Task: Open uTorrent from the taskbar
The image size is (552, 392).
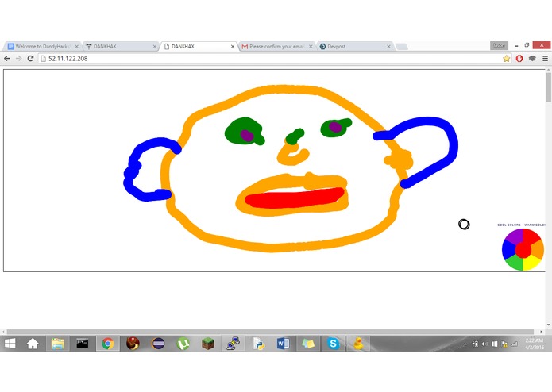Action: 183,344
